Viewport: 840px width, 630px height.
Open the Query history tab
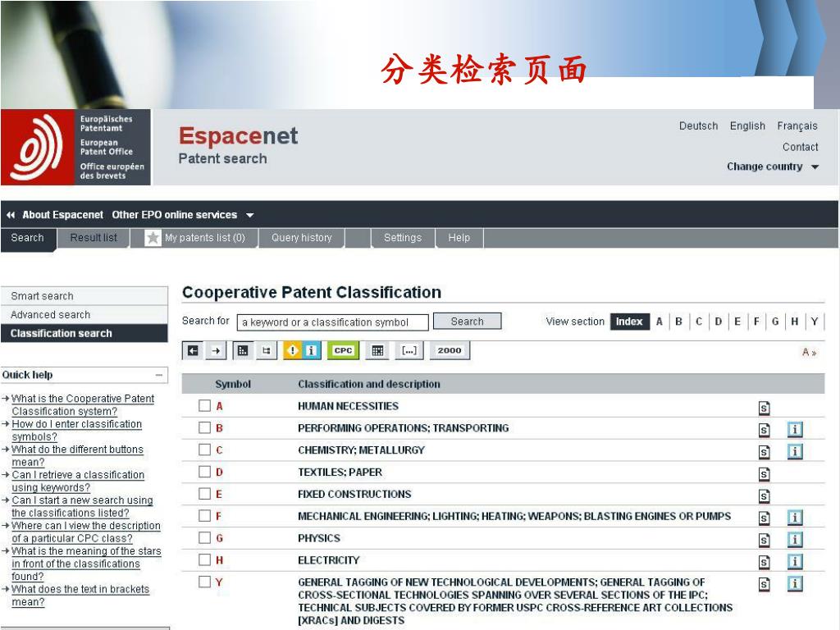pyautogui.click(x=302, y=238)
